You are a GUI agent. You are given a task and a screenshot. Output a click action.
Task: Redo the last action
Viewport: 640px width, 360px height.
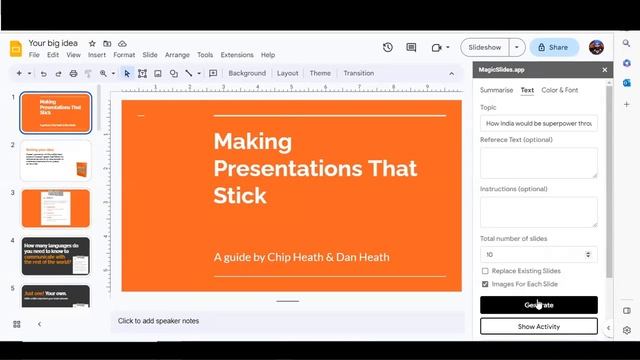(58, 73)
